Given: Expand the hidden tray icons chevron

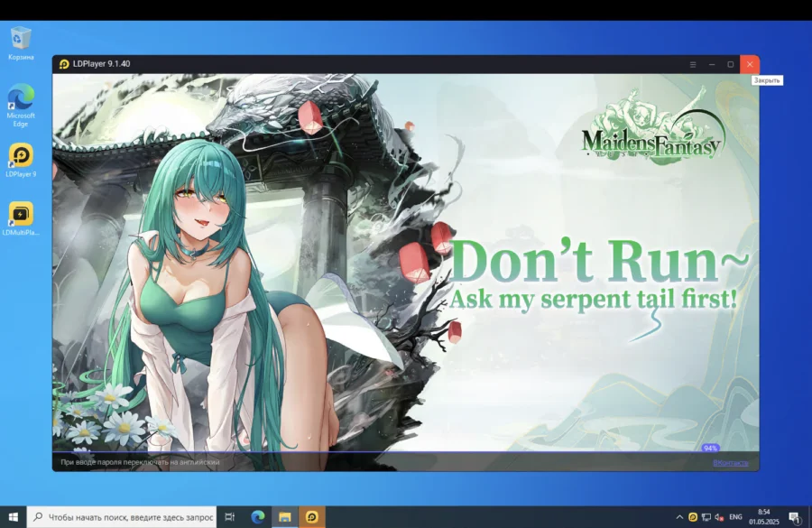Looking at the screenshot, I should [679, 516].
